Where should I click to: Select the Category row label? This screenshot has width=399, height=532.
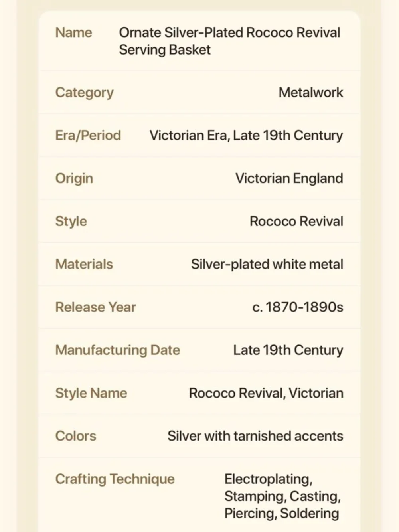84,93
